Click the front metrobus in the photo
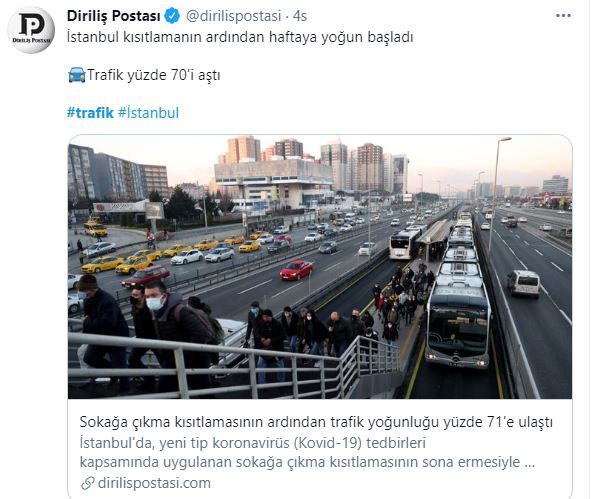Viewport: 600px width, 499px height. pyautogui.click(x=458, y=325)
